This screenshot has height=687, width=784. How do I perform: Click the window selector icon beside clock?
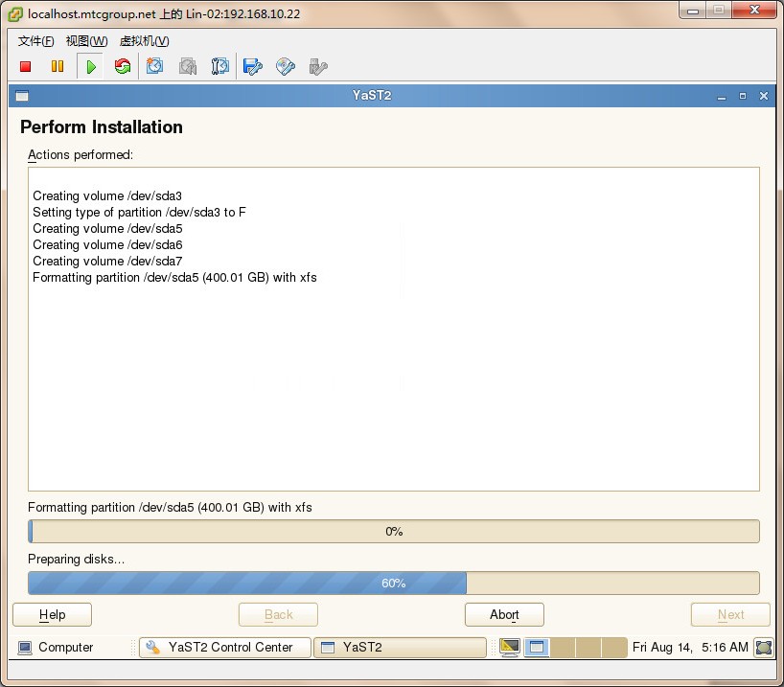(x=764, y=648)
